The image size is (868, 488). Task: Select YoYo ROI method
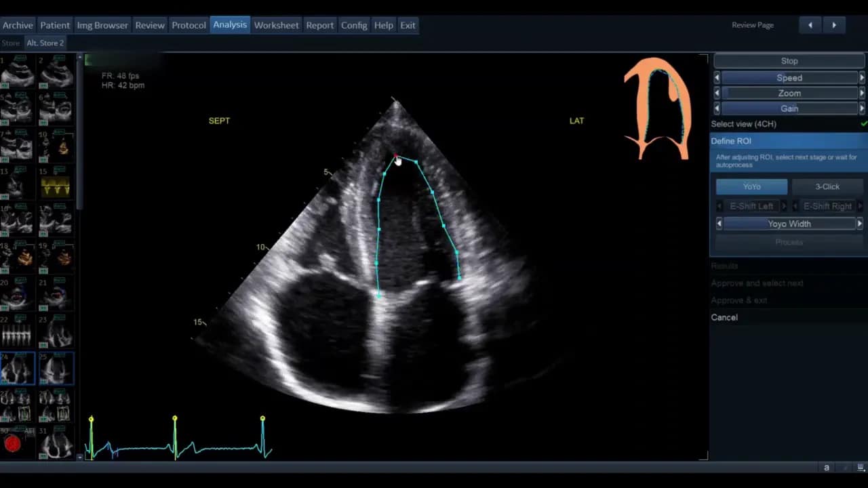[751, 186]
